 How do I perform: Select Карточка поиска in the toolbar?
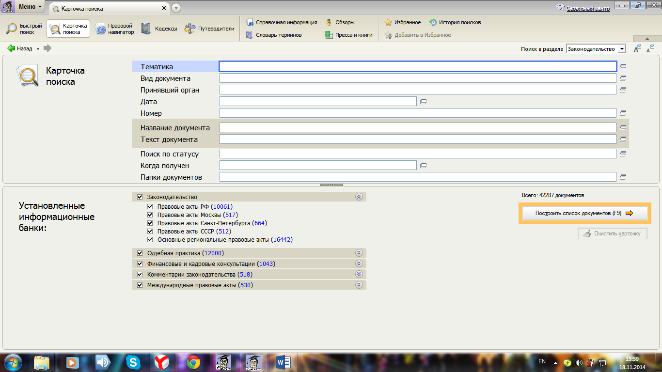pyautogui.click(x=68, y=29)
